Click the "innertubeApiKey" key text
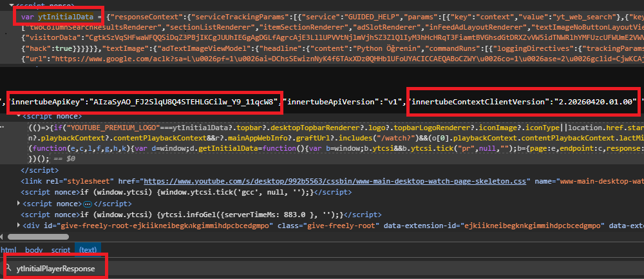 (x=48, y=102)
